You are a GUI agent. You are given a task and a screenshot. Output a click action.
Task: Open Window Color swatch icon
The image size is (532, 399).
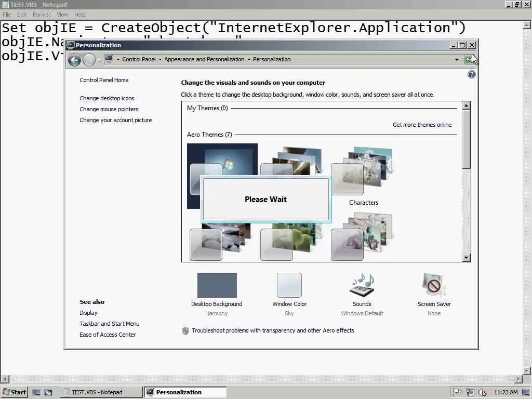coord(289,285)
